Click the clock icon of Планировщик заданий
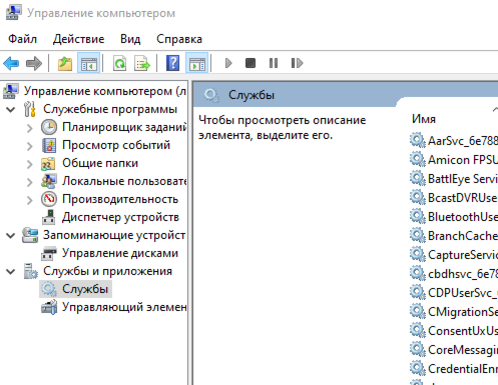The width and height of the screenshot is (498, 385). [49, 127]
